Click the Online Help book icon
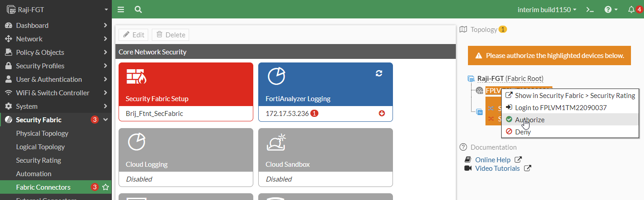This screenshot has width=644, height=200. [x=468, y=160]
